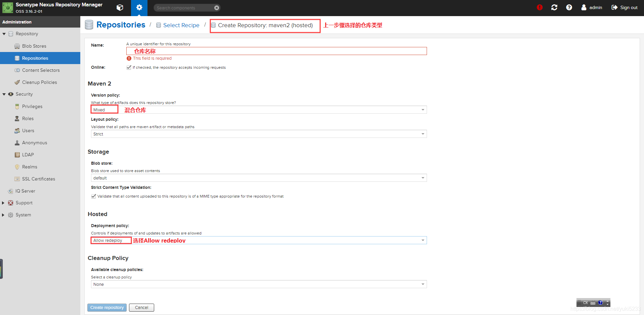Click the SSL Certificates icon

point(17,179)
